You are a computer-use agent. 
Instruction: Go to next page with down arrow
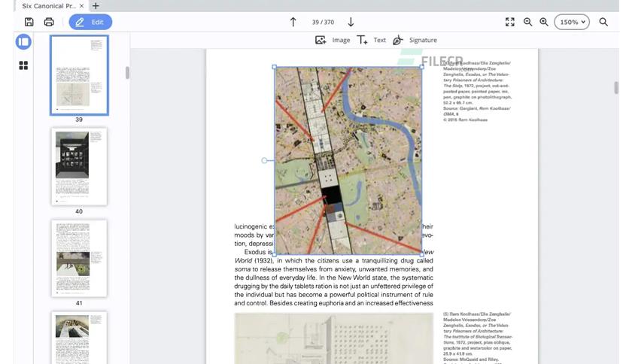(x=351, y=22)
